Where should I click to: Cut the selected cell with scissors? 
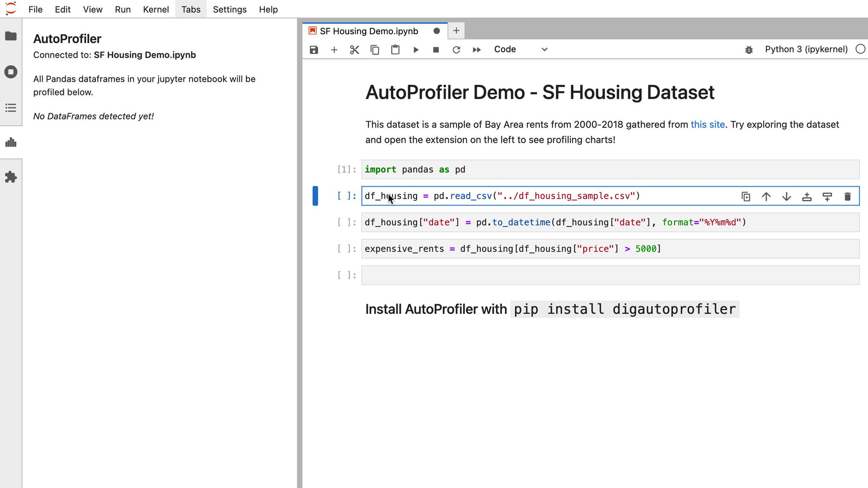[x=354, y=50]
